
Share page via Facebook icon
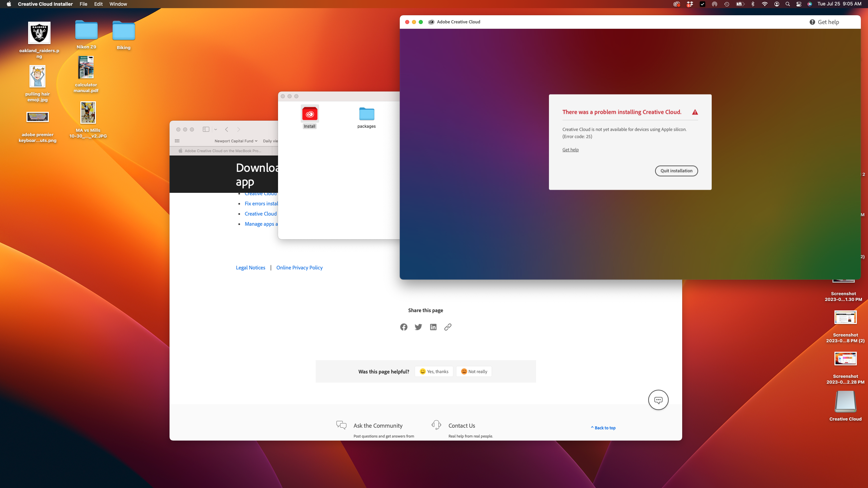click(x=403, y=327)
